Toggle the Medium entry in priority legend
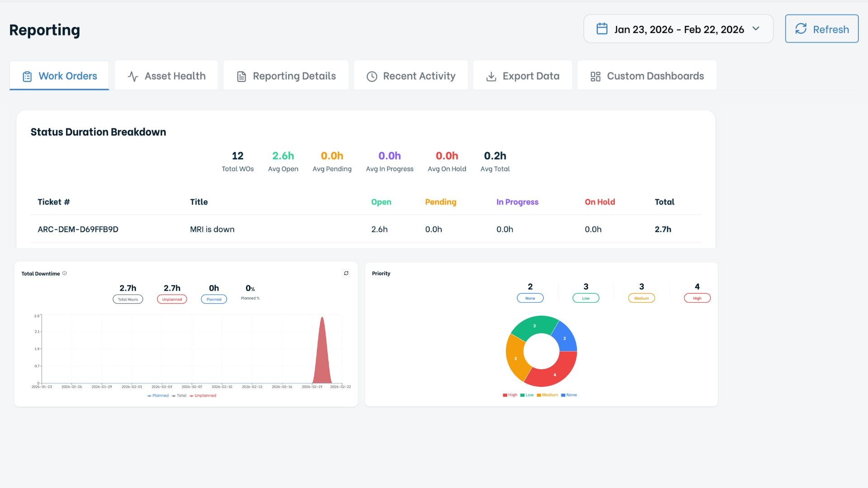This screenshot has height=488, width=868. [x=547, y=395]
